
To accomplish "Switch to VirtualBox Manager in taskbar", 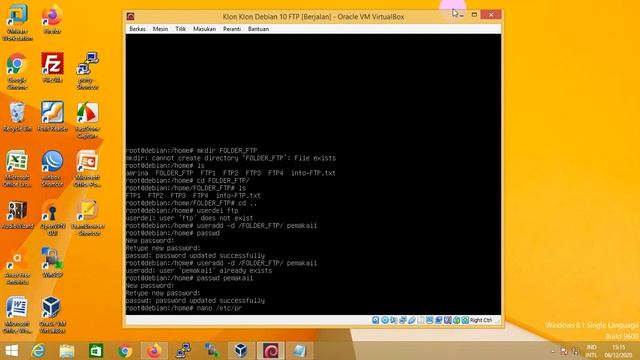I will [241, 351].
